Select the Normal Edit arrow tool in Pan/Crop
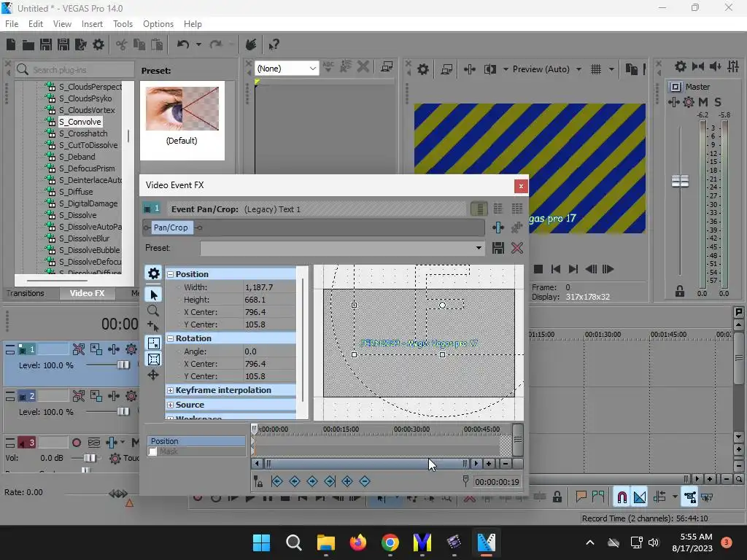This screenshot has width=747, height=560. pos(153,295)
